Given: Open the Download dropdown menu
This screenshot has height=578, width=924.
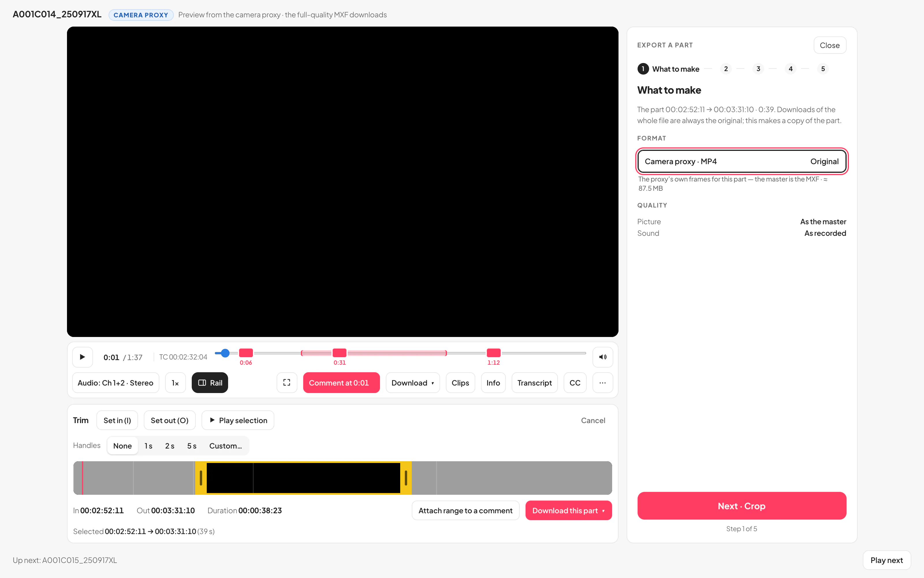Looking at the screenshot, I should coord(413,383).
